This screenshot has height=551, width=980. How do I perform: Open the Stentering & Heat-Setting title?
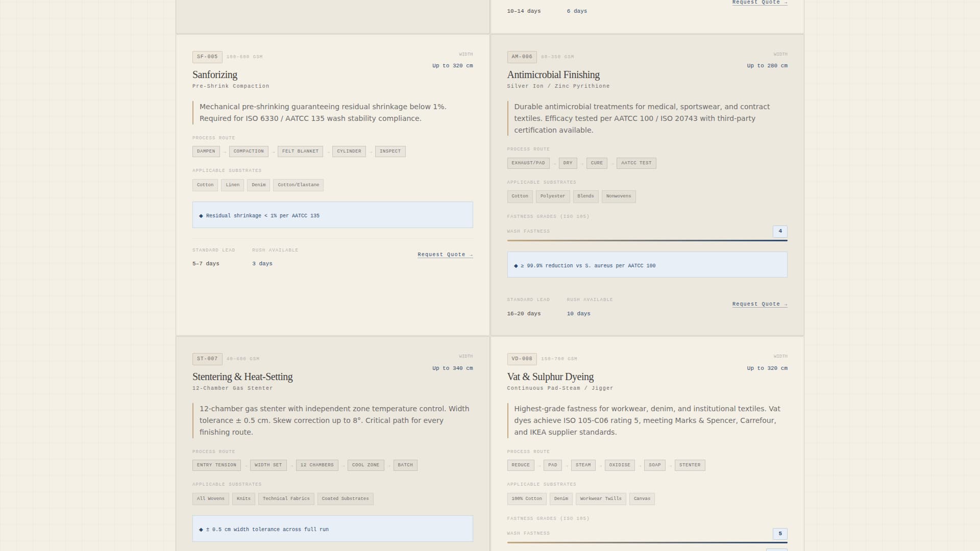coord(242,377)
